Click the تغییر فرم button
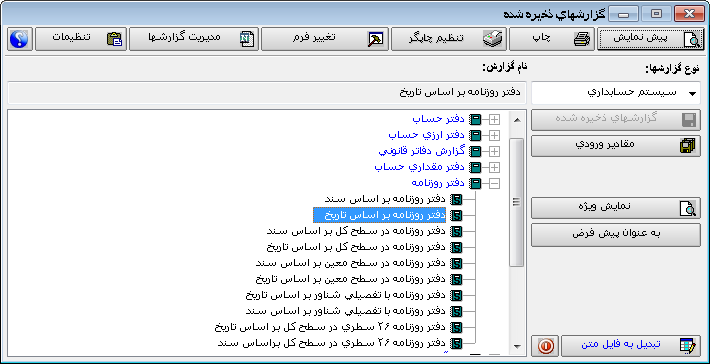This screenshot has height=364, width=710. [x=325, y=39]
